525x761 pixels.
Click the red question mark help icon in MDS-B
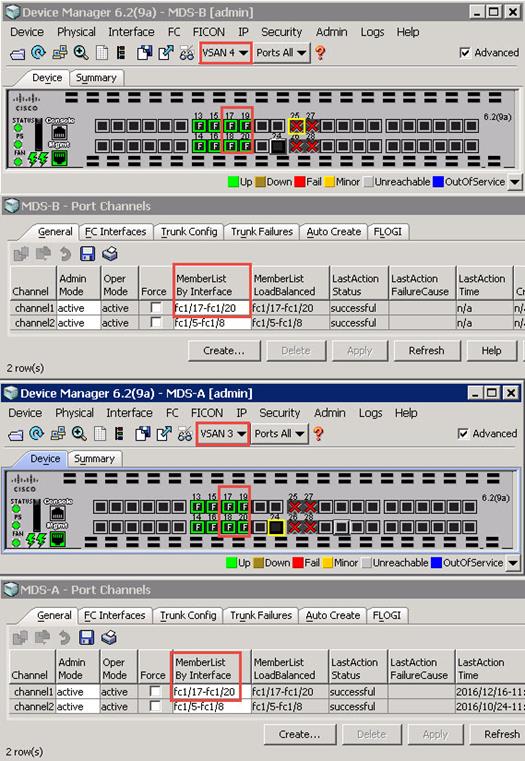point(320,52)
